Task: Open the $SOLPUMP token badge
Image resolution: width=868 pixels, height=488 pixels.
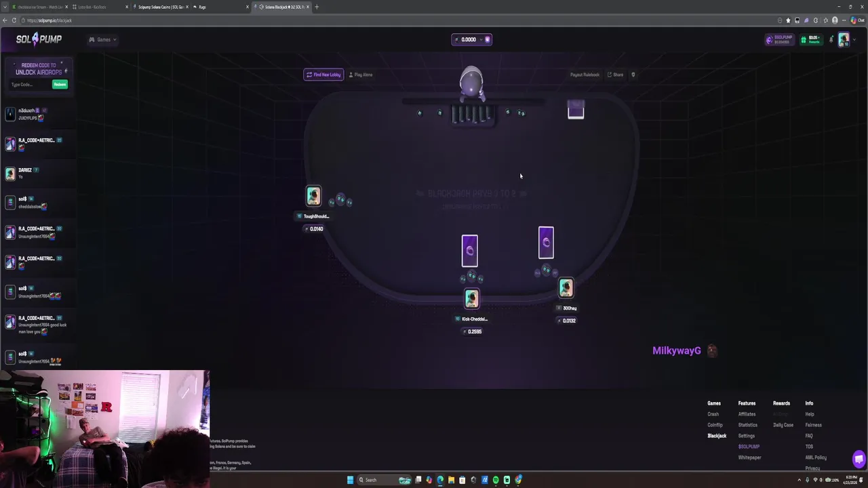Action: [779, 39]
